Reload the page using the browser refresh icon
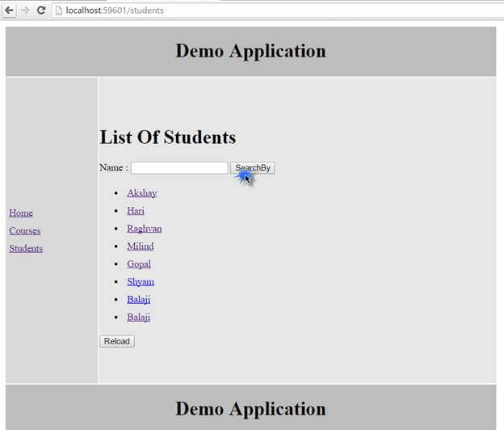This screenshot has height=430, width=504. tap(41, 11)
